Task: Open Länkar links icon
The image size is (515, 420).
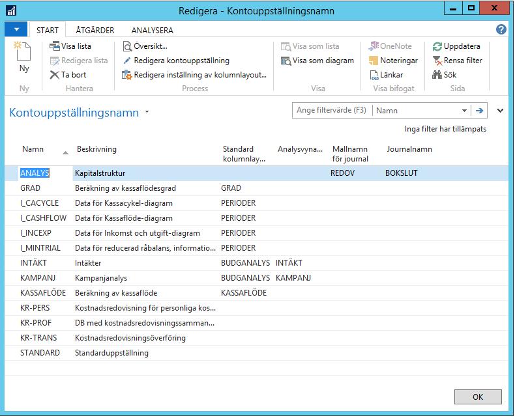Action: click(374, 75)
